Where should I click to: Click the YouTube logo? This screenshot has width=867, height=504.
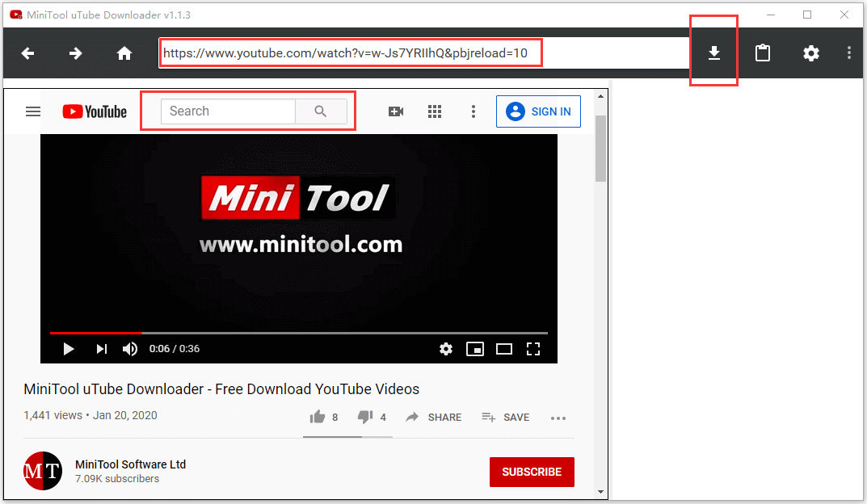pos(95,111)
